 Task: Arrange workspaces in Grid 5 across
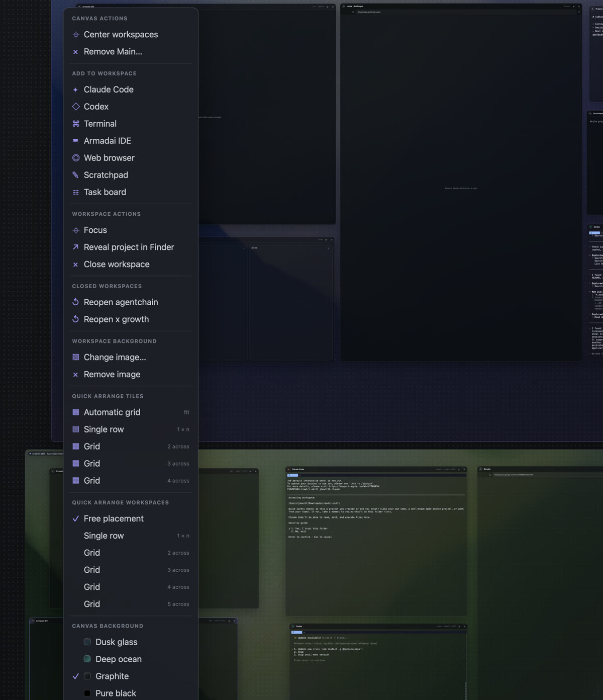click(131, 604)
